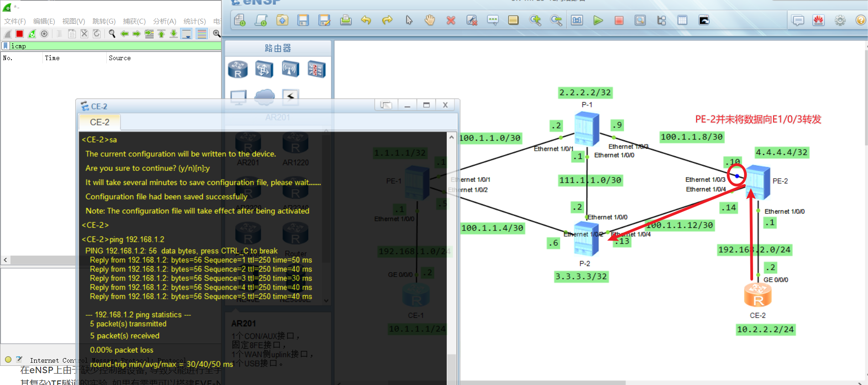This screenshot has height=385, width=868.
Task: Open eNSP help question mark
Action: click(860, 21)
